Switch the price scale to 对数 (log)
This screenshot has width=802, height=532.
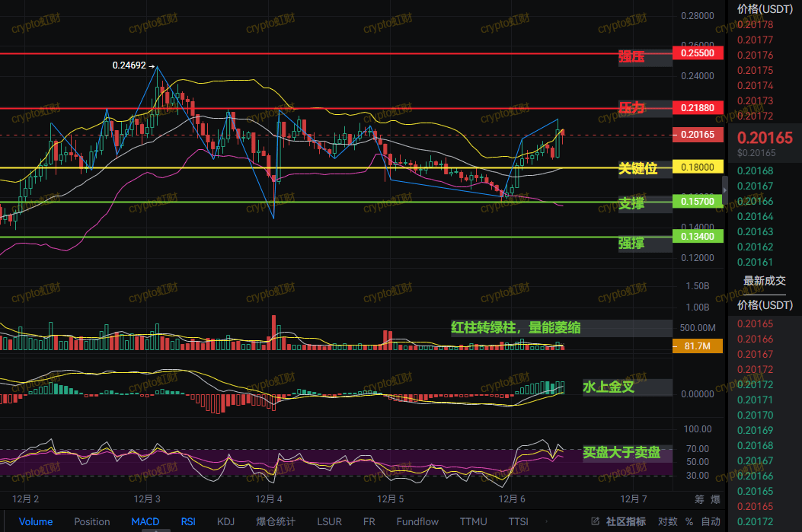(667, 521)
